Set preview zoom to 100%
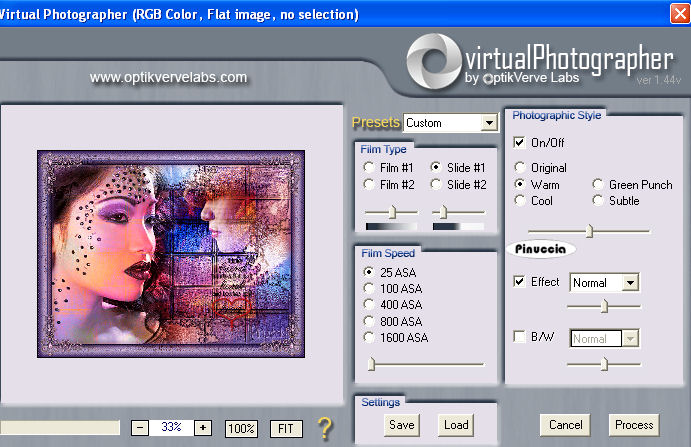Screen dimensions: 691x447 click(241, 428)
